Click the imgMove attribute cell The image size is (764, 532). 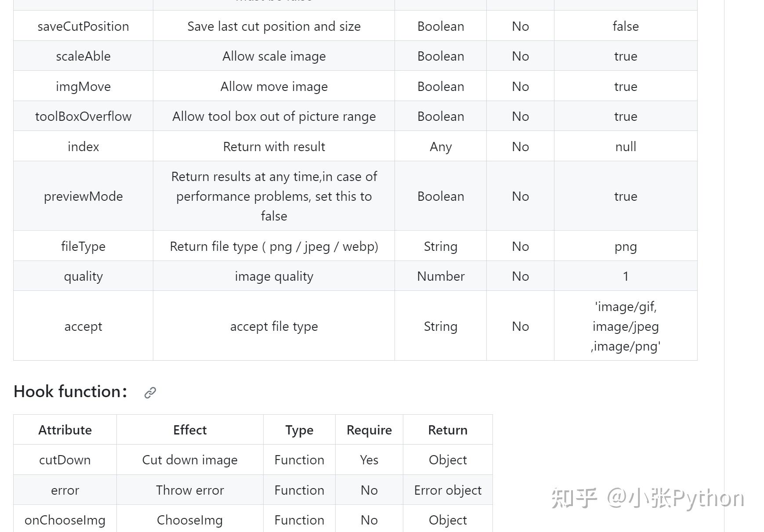point(83,87)
